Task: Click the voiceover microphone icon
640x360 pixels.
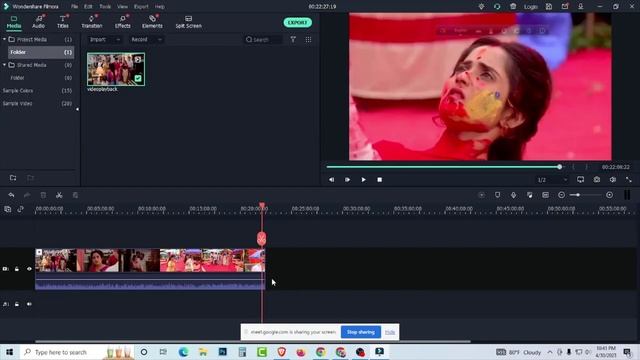Action: click(x=513, y=195)
